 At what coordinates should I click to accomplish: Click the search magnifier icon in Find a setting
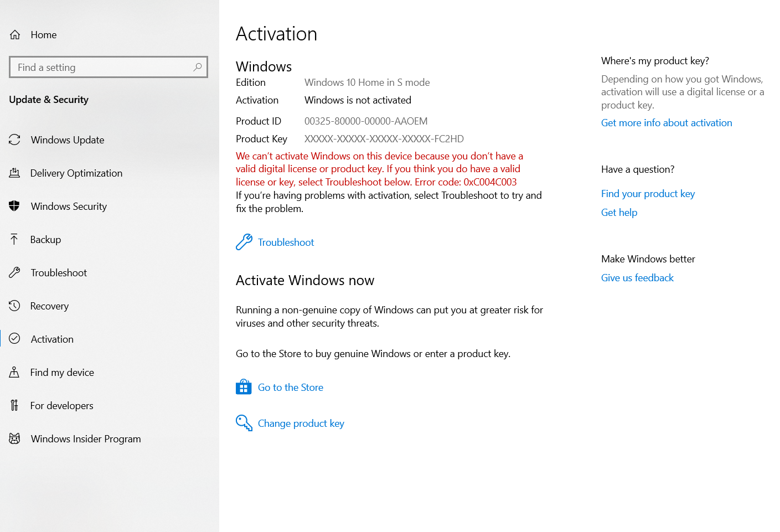click(x=198, y=67)
